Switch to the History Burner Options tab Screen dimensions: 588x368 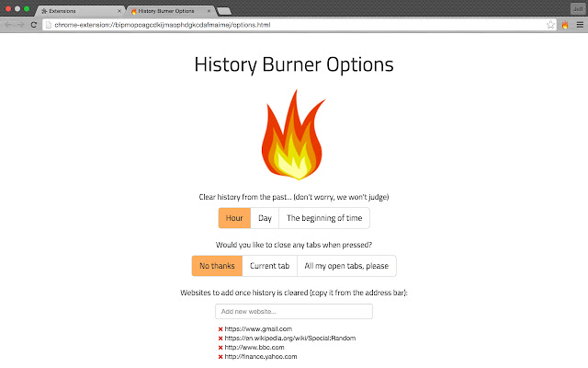pos(171,11)
